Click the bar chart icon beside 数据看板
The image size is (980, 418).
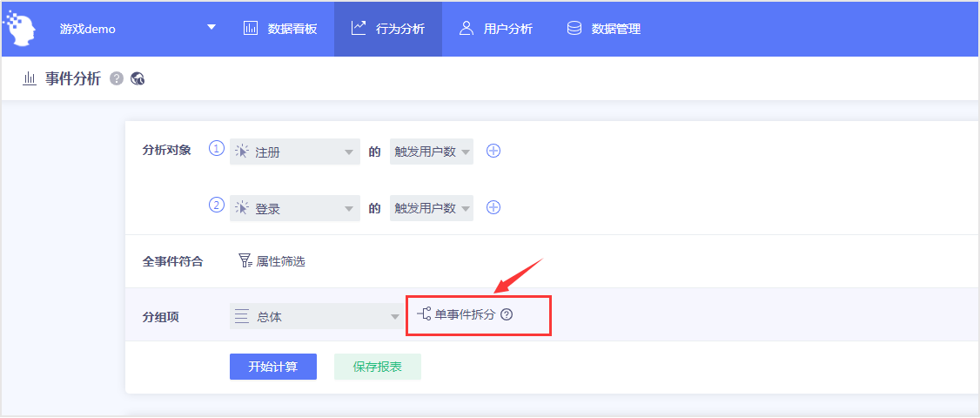[251, 28]
